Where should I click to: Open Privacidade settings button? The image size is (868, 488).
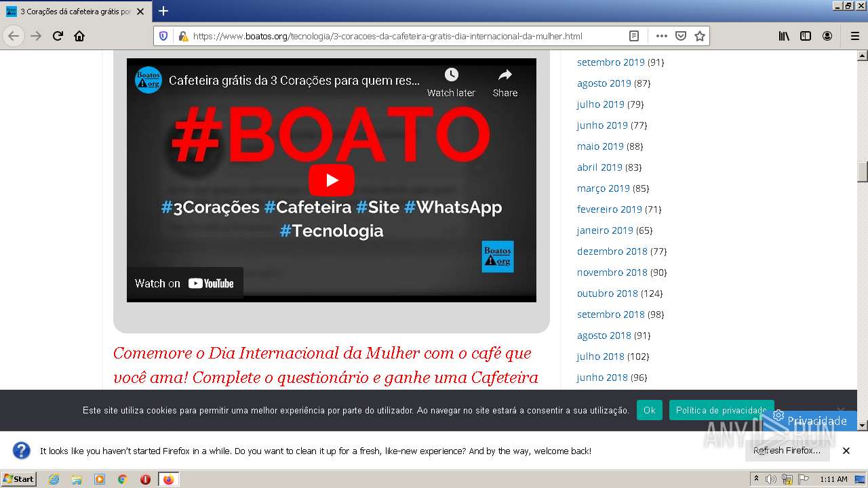tap(810, 421)
